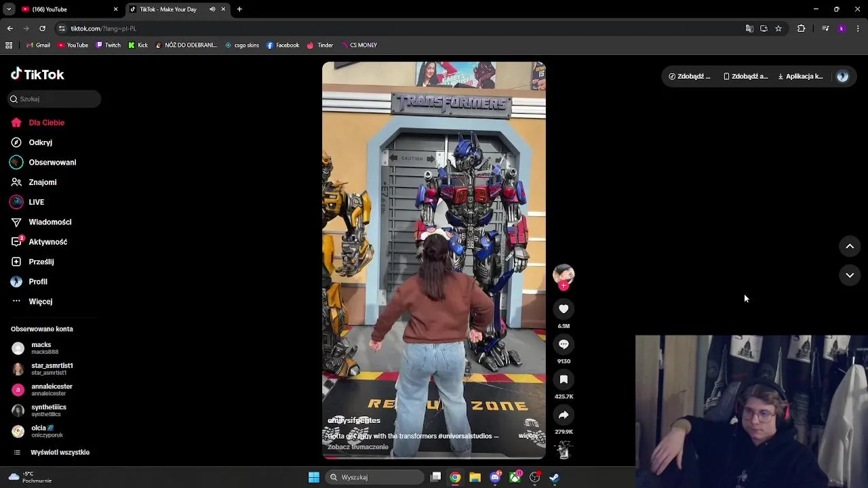Click Zobacz tłumaczenie under caption
The height and width of the screenshot is (488, 868).
click(x=358, y=447)
